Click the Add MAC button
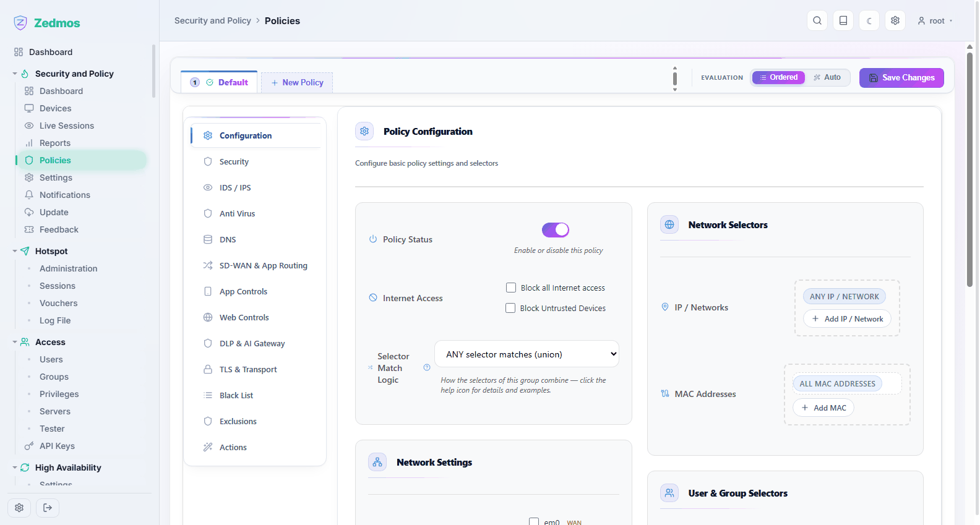Screen dimensions: 980x525 [x=823, y=408]
